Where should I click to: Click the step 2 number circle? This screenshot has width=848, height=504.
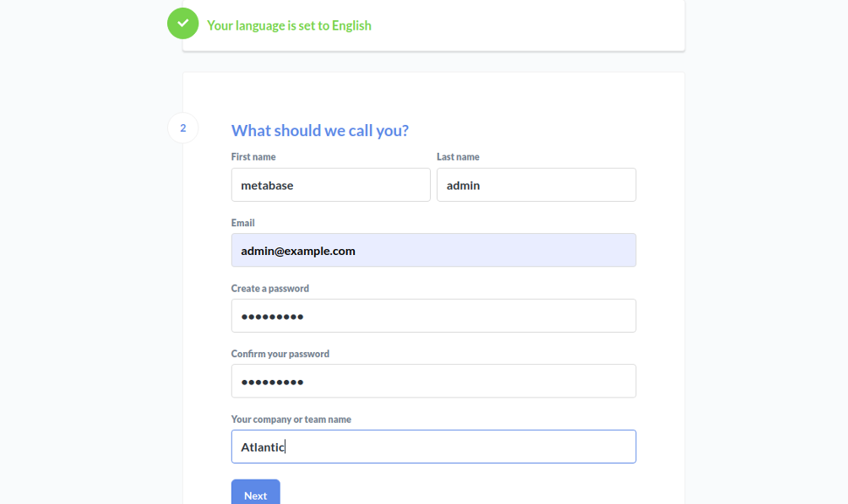point(182,128)
